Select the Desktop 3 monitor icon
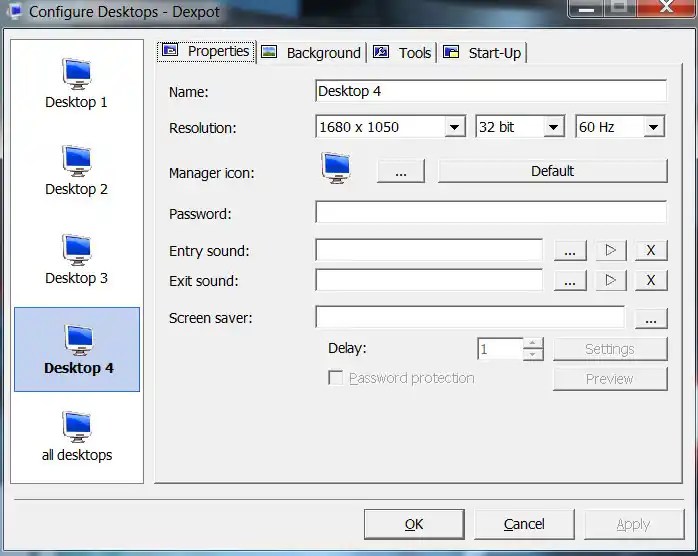The image size is (698, 556). tap(77, 250)
